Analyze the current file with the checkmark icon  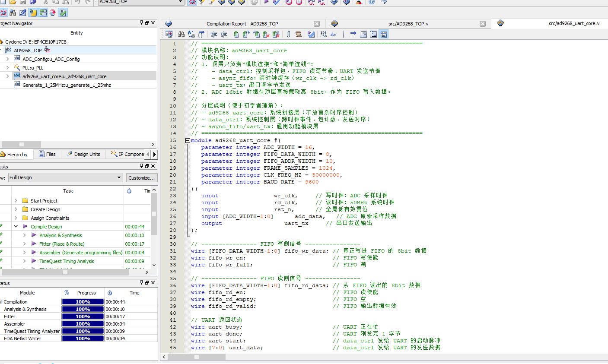[x=311, y=34]
